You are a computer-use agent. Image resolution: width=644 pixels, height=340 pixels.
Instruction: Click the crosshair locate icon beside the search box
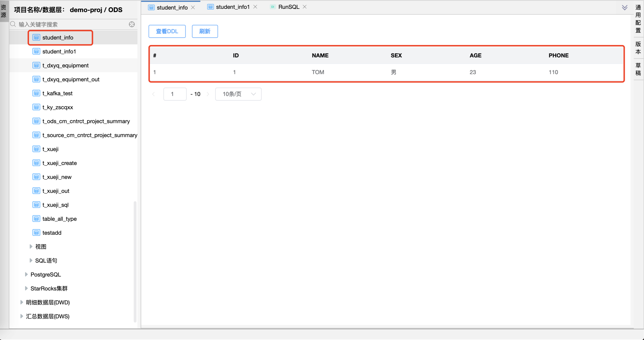pyautogui.click(x=132, y=24)
